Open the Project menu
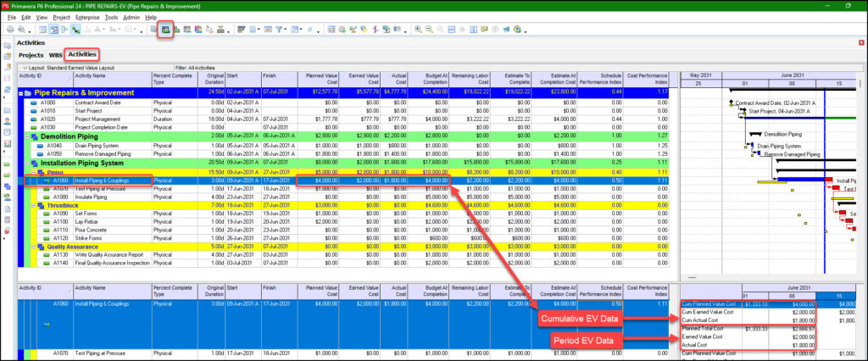The height and width of the screenshot is (361, 868). pos(61,18)
